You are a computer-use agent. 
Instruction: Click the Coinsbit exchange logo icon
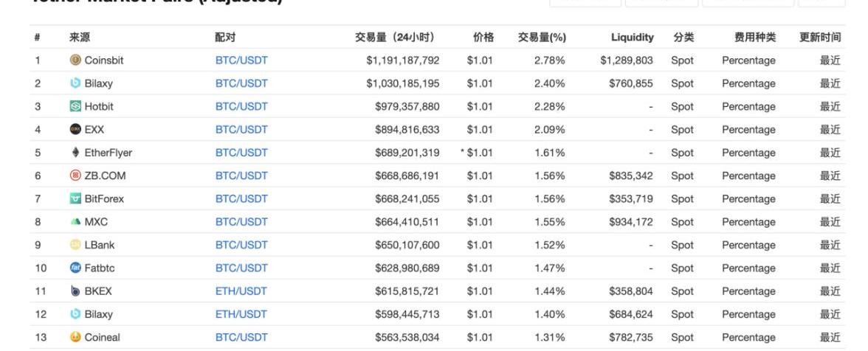tap(75, 60)
